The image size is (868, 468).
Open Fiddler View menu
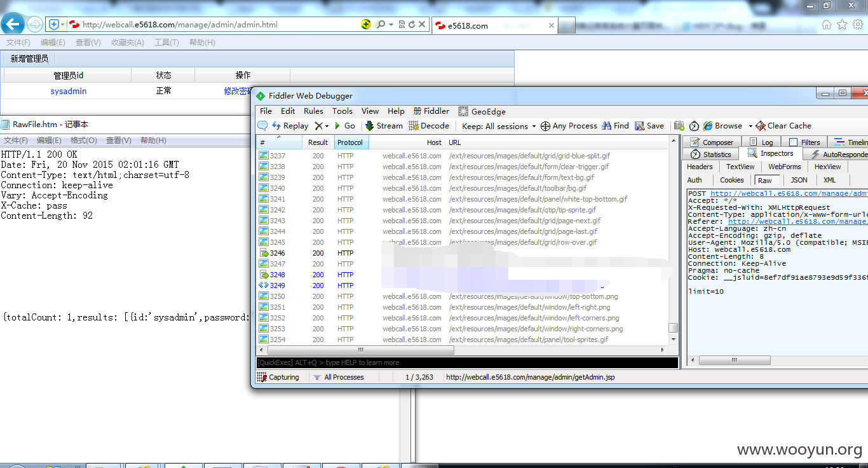pos(370,111)
